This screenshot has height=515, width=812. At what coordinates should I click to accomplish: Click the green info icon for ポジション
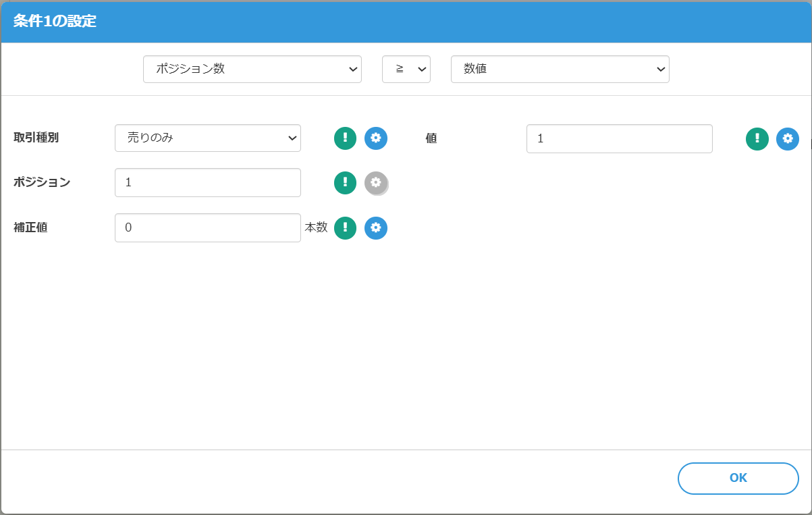pyautogui.click(x=345, y=182)
